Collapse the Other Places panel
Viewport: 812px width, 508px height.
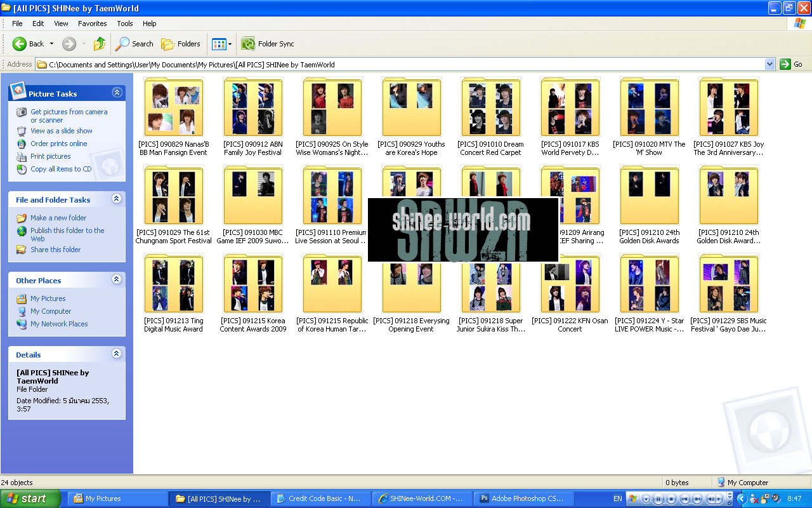pyautogui.click(x=117, y=279)
